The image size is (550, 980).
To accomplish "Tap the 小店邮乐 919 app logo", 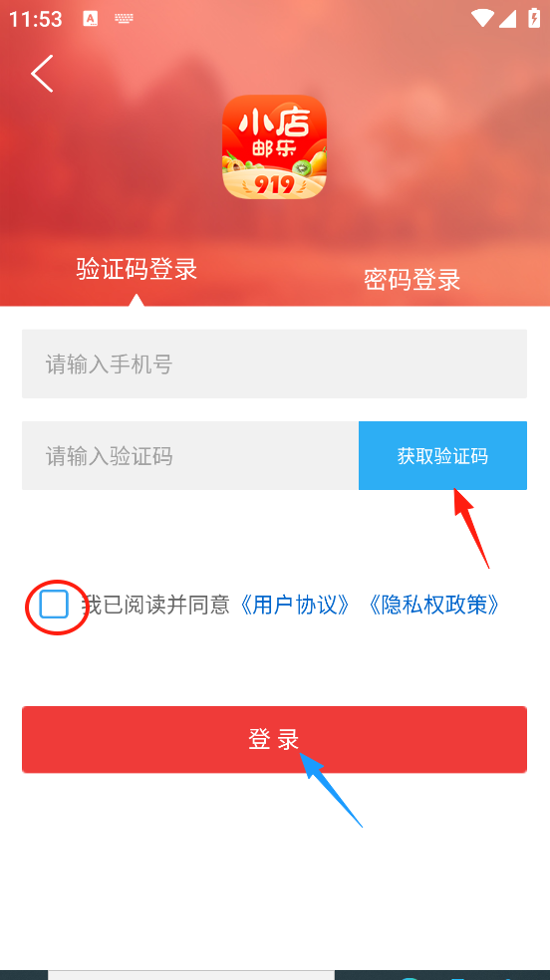I will pos(274,146).
